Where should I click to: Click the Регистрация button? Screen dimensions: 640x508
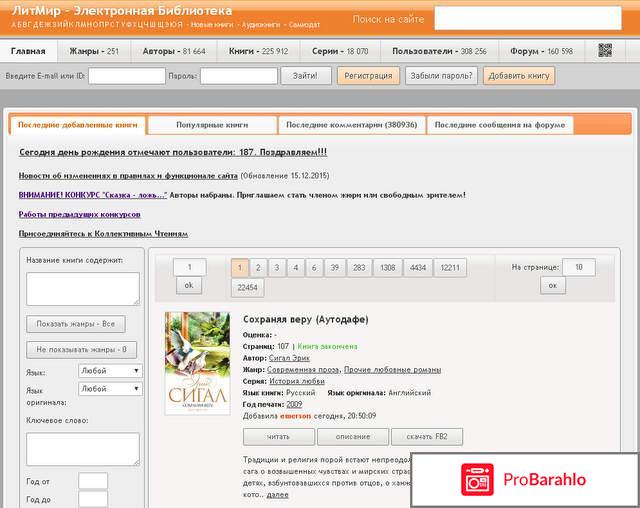click(368, 75)
